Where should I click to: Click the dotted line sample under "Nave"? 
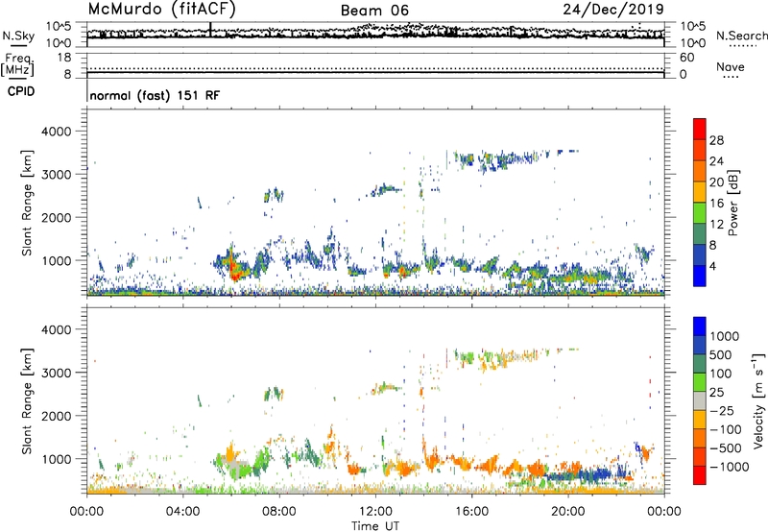tap(731, 77)
